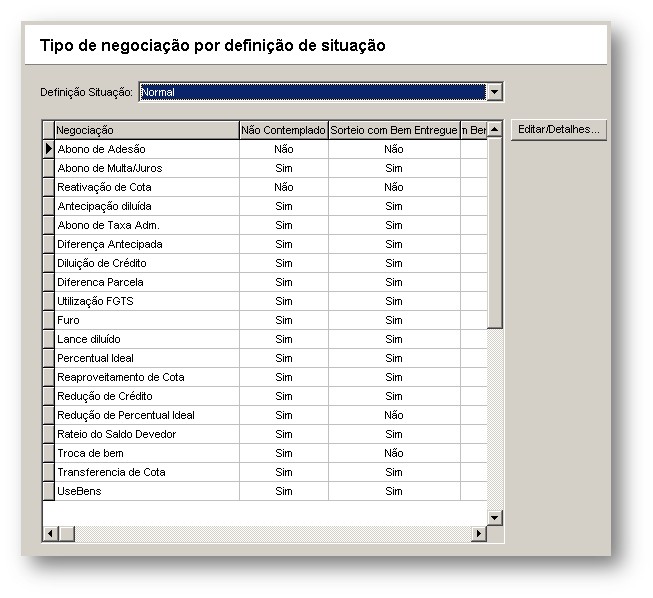
Task: Click the row selector for Furo
Action: coord(49,320)
